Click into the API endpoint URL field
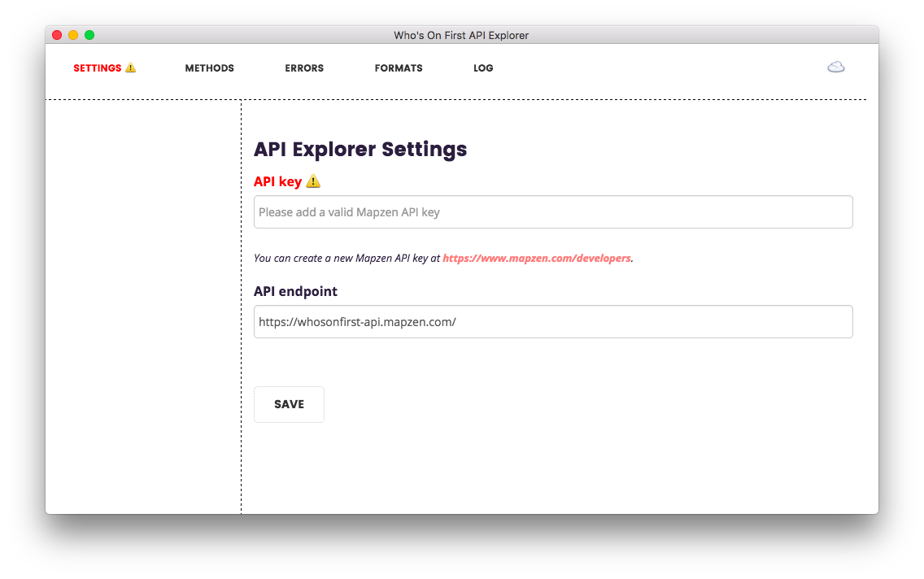Viewport: 924px width, 579px height. (553, 322)
